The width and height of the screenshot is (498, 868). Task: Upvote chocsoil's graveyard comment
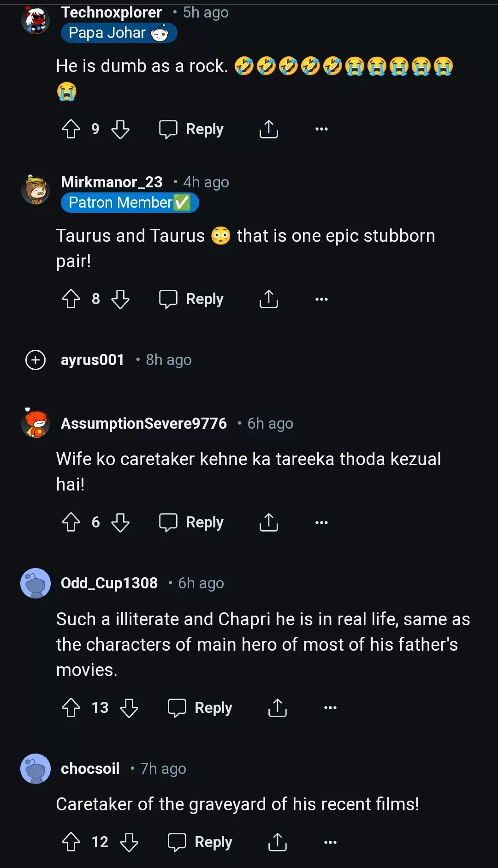click(x=71, y=842)
